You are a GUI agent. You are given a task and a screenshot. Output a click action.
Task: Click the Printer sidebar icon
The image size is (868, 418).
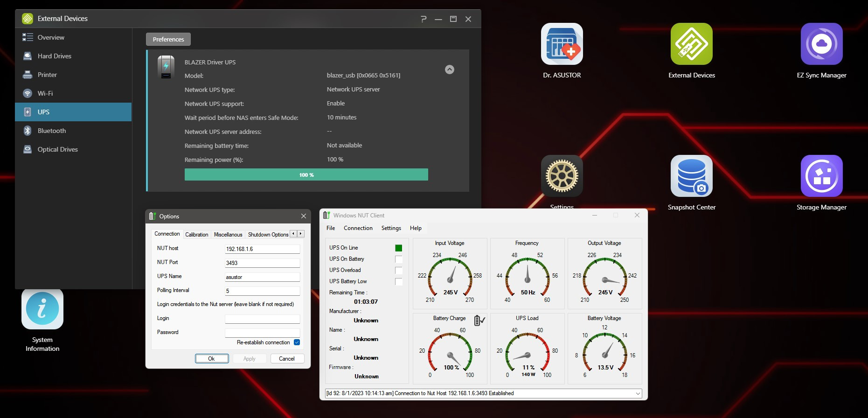click(28, 75)
